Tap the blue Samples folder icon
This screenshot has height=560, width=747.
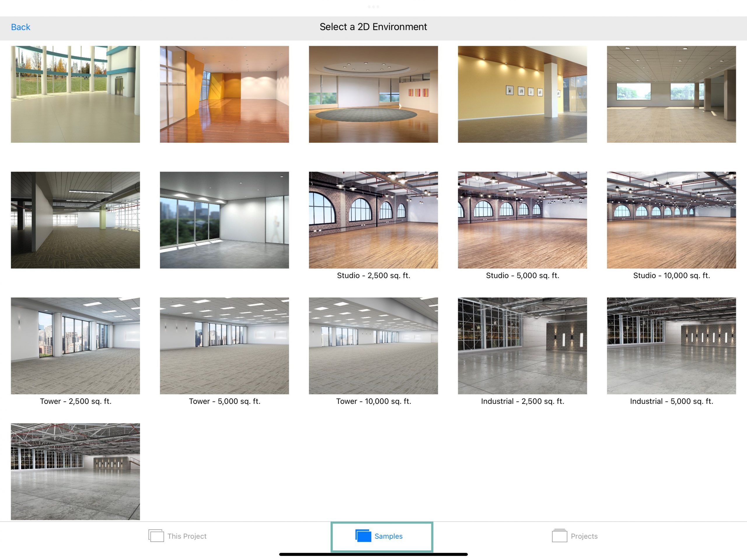point(363,536)
